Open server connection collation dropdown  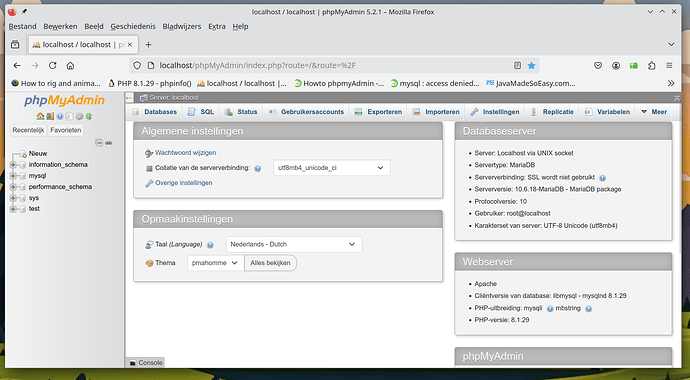pyautogui.click(x=331, y=168)
